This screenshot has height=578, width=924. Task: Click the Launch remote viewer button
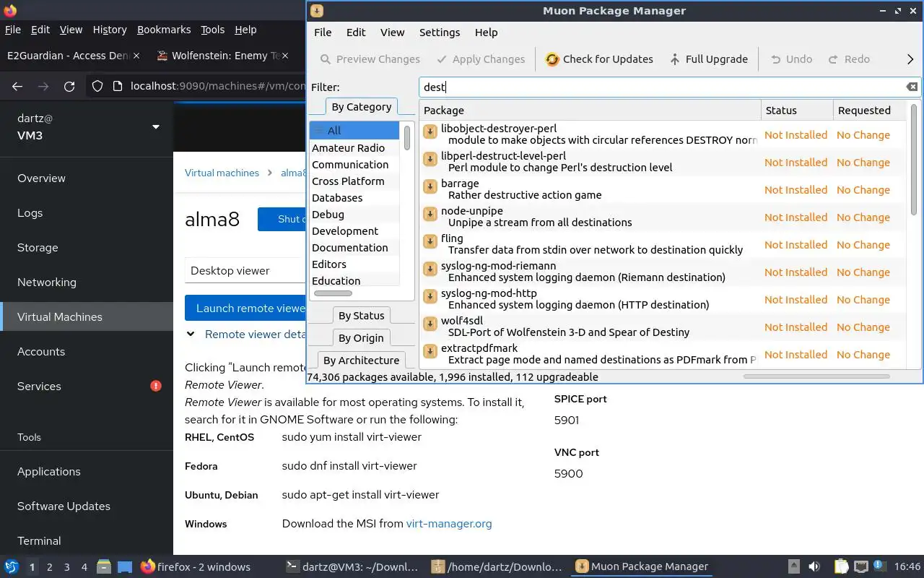[x=245, y=309]
